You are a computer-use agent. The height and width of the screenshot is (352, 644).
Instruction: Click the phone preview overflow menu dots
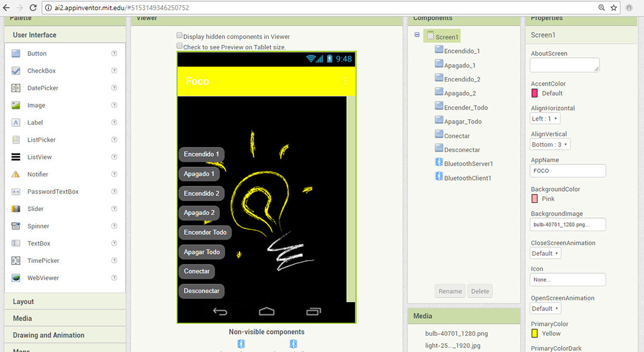345,81
